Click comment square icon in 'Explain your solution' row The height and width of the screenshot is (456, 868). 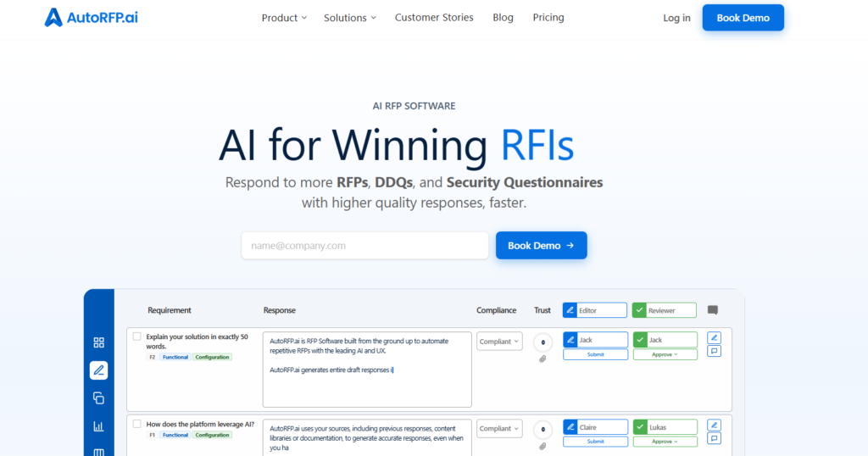714,351
